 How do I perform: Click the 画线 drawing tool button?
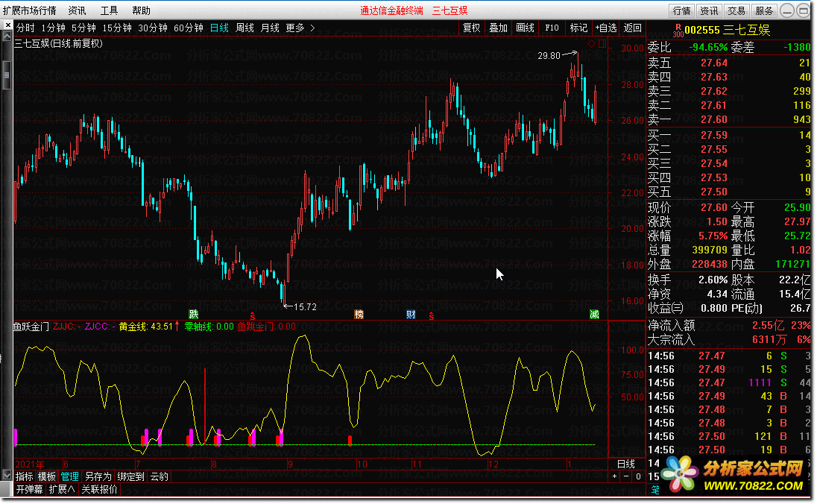point(526,28)
